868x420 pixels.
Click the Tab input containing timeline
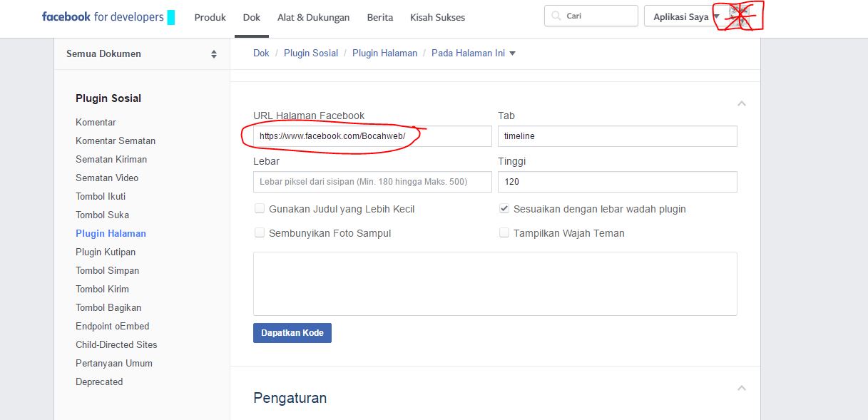coord(618,136)
